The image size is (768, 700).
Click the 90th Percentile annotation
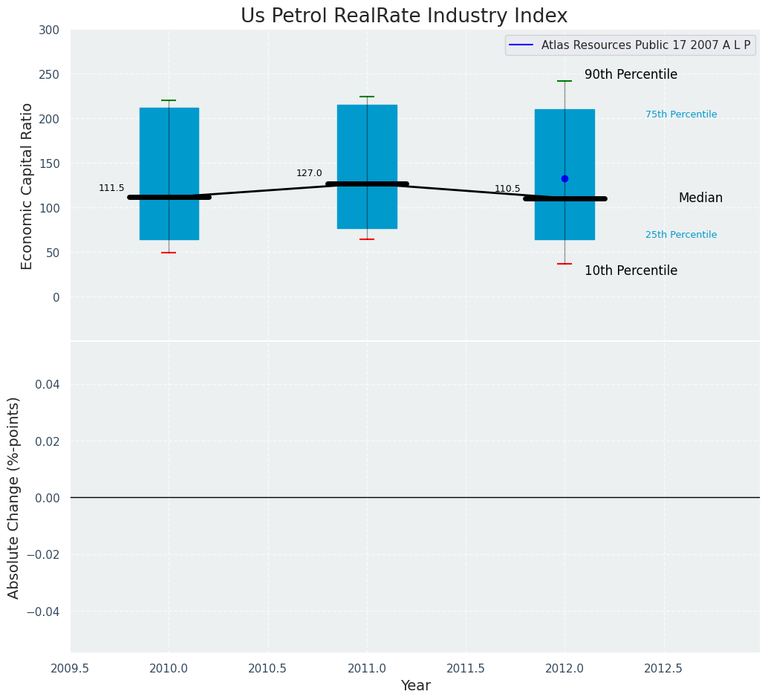point(631,74)
